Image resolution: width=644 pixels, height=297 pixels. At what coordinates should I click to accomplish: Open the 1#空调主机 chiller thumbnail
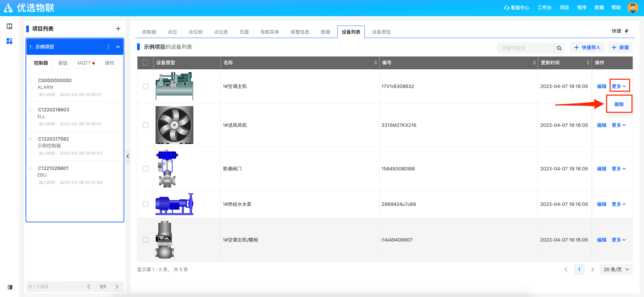tap(174, 86)
